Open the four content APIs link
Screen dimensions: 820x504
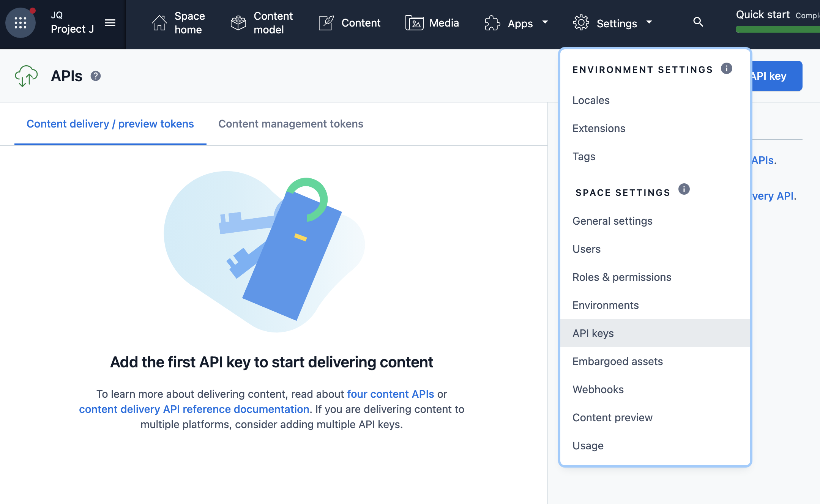tap(390, 394)
